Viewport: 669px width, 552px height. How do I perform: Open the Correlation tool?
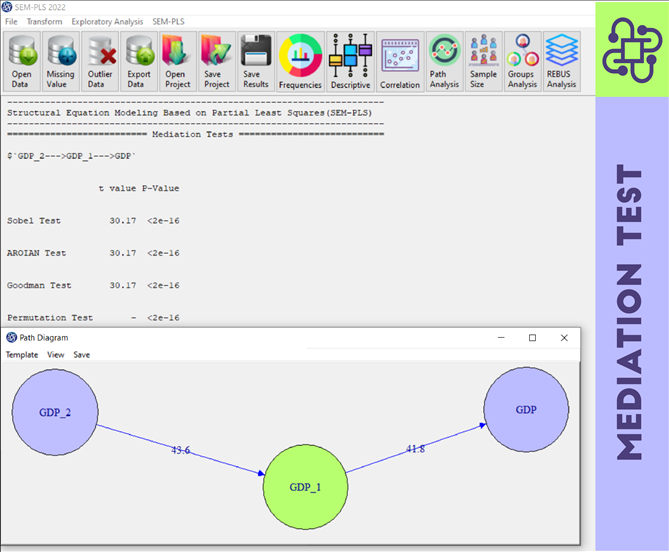400,61
